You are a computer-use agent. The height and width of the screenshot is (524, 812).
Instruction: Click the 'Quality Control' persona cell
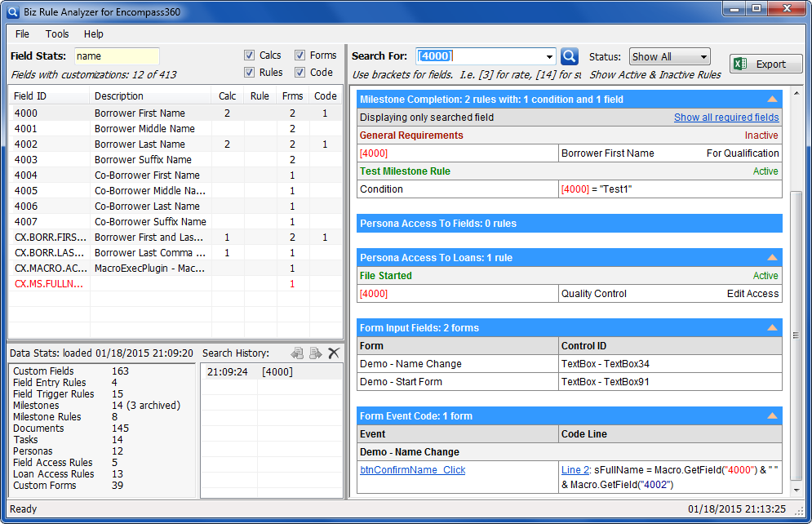[594, 294]
